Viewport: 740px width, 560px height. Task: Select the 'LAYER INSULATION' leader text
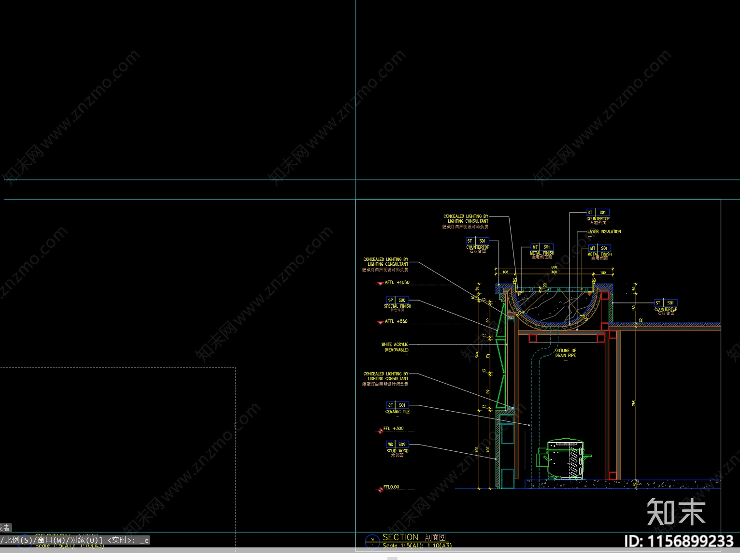(x=604, y=231)
